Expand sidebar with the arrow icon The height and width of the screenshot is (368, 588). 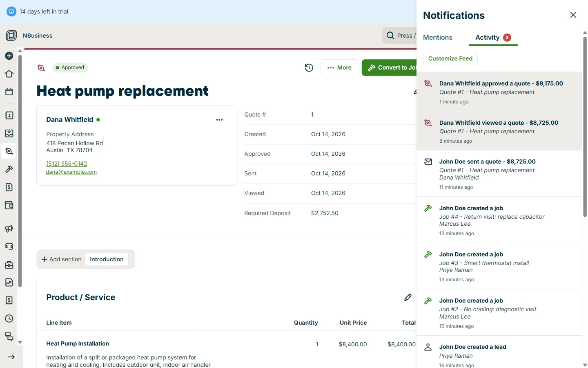(x=11, y=357)
